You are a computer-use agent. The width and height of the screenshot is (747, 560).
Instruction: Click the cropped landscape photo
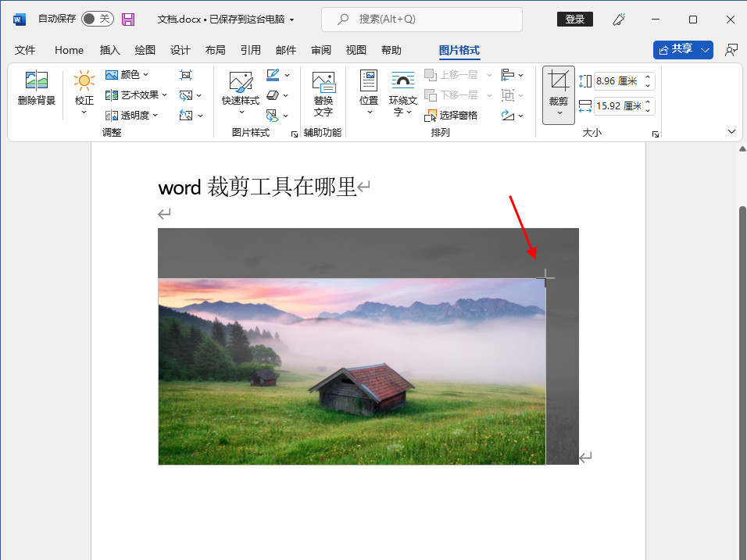click(x=352, y=372)
